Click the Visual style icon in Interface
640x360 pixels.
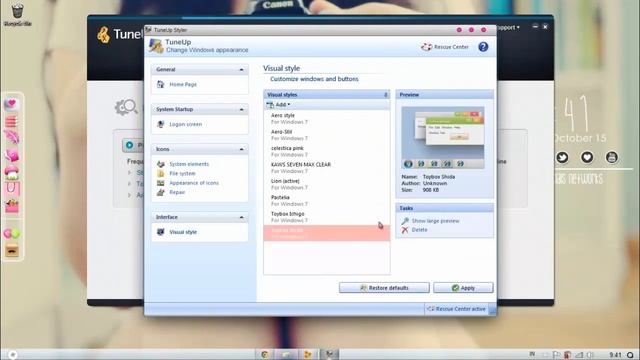pos(160,232)
